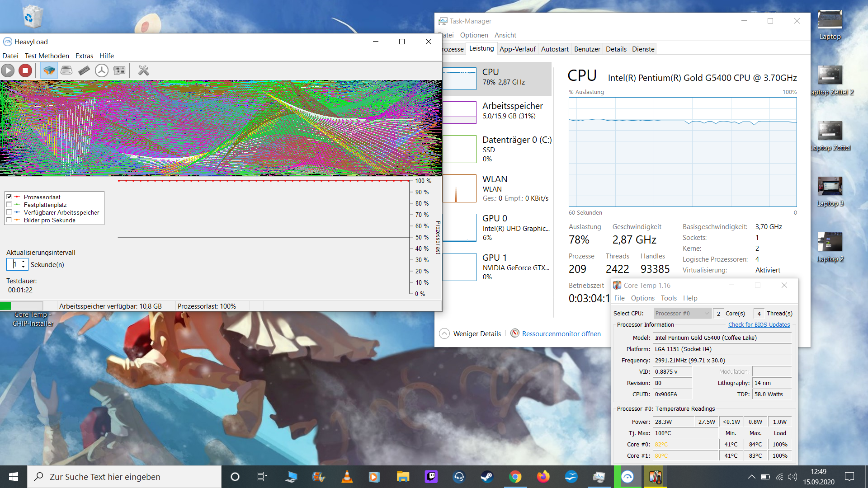This screenshot has width=868, height=488.
Task: Select GPU 0 Intel UHD Graphics entry
Action: (497, 228)
